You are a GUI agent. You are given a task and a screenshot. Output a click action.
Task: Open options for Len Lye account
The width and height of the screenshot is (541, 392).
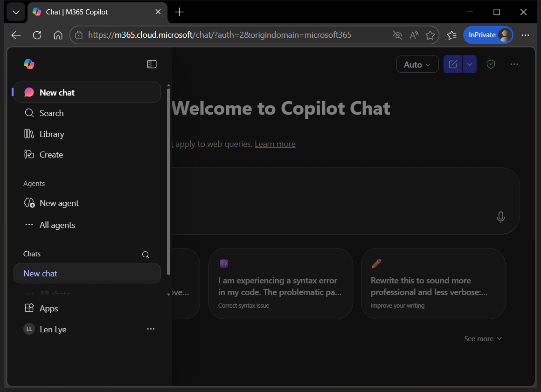(x=151, y=329)
